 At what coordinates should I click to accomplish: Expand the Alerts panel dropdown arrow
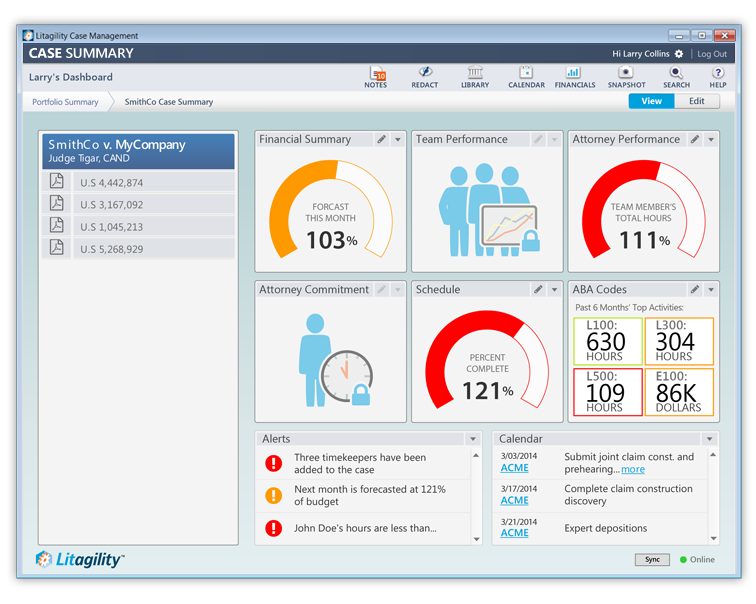click(473, 439)
